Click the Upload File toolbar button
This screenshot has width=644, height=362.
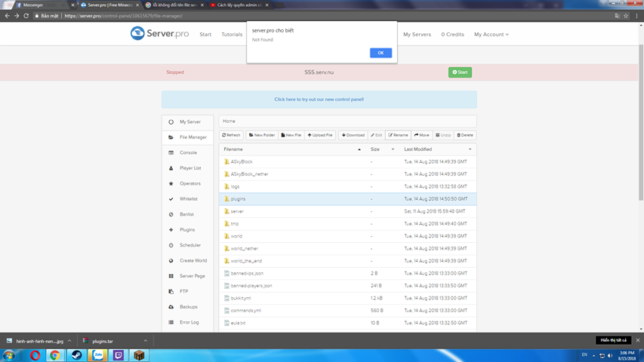coord(320,135)
